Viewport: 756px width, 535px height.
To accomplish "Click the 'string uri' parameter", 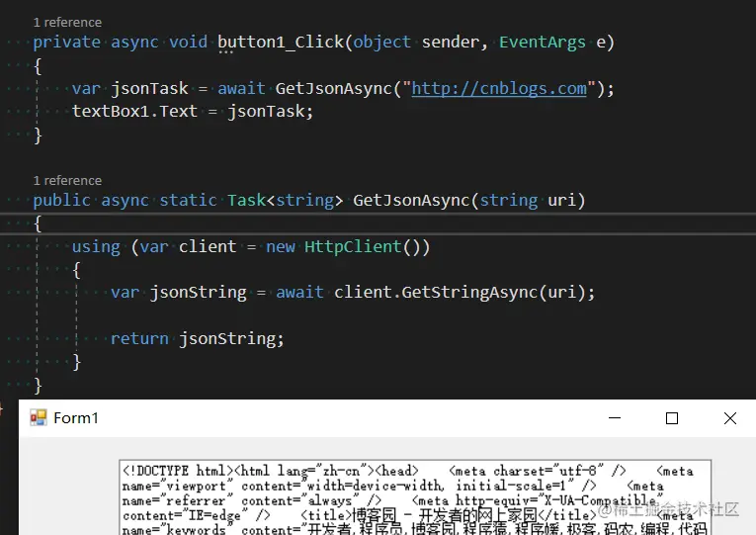I will tap(528, 200).
